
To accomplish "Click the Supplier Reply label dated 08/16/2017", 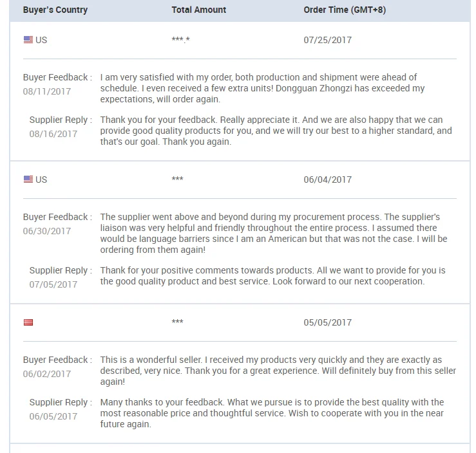I will 61,120.
